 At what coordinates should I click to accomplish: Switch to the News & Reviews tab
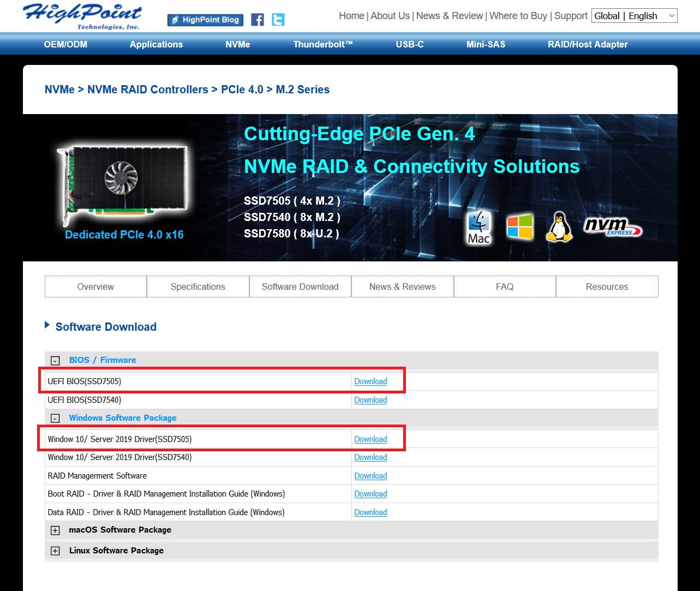(x=402, y=286)
